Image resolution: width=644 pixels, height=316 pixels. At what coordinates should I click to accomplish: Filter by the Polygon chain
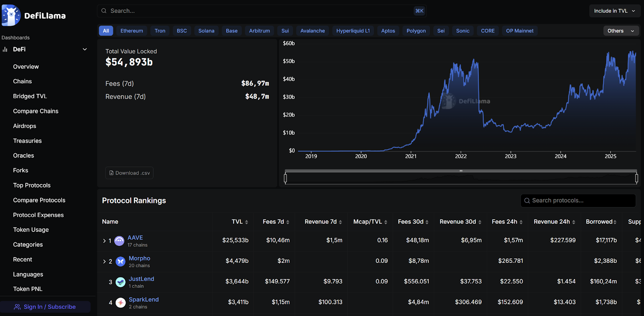416,31
